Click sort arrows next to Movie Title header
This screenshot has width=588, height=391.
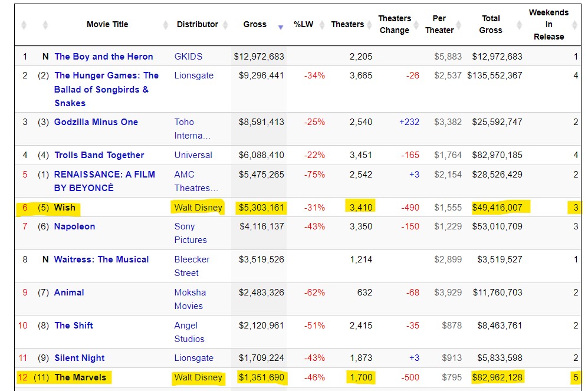[166, 25]
